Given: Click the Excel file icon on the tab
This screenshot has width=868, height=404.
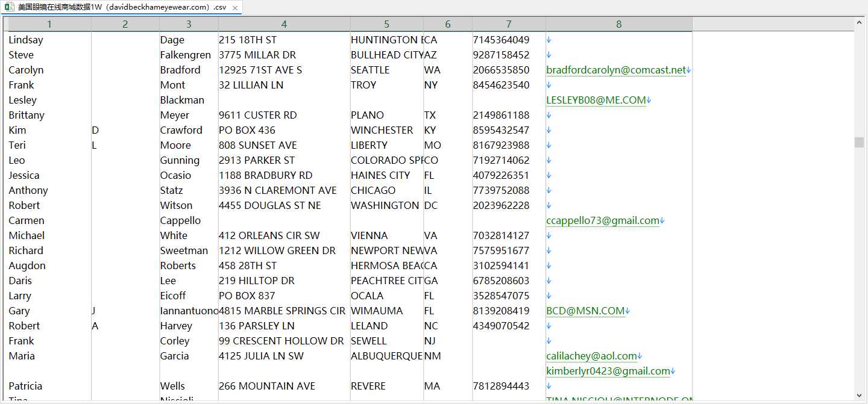Looking at the screenshot, I should pyautogui.click(x=9, y=7).
